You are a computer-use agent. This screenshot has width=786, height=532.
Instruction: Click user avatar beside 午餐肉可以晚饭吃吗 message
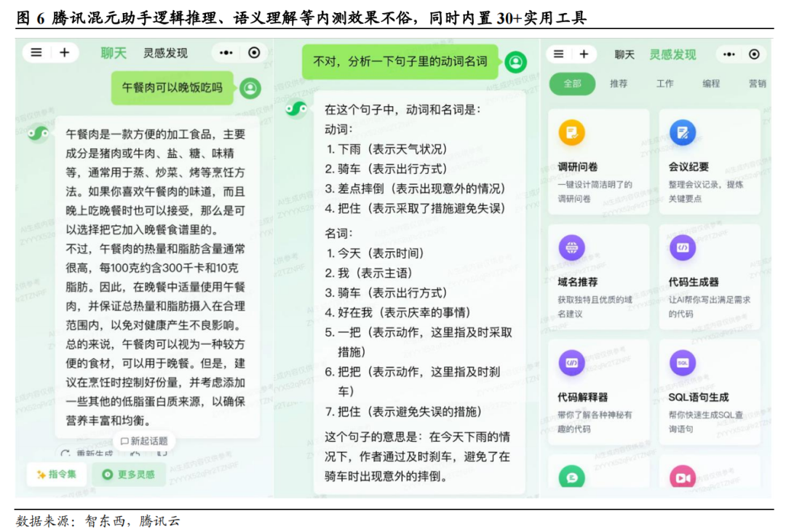click(x=250, y=88)
